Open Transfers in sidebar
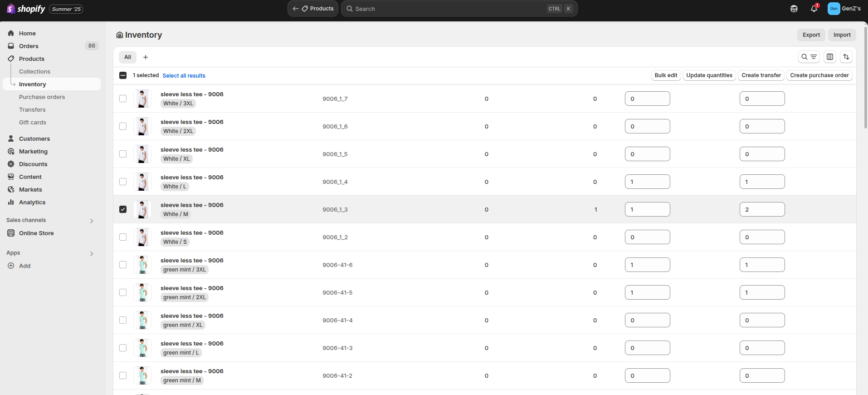 [32, 109]
